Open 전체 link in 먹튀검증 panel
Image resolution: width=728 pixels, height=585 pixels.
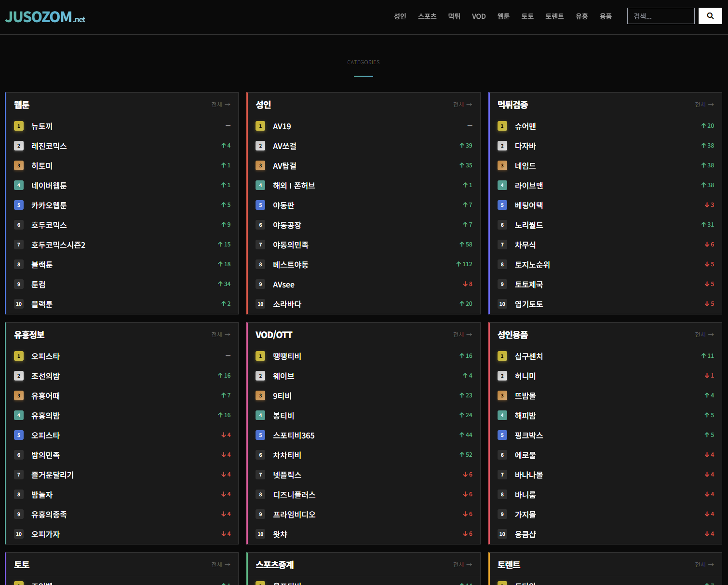(x=704, y=105)
